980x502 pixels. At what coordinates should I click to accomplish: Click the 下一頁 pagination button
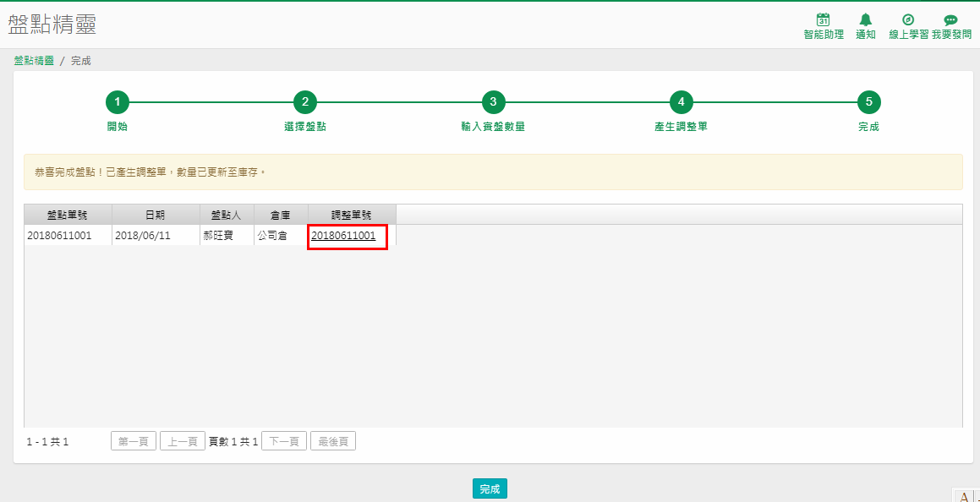click(x=284, y=441)
